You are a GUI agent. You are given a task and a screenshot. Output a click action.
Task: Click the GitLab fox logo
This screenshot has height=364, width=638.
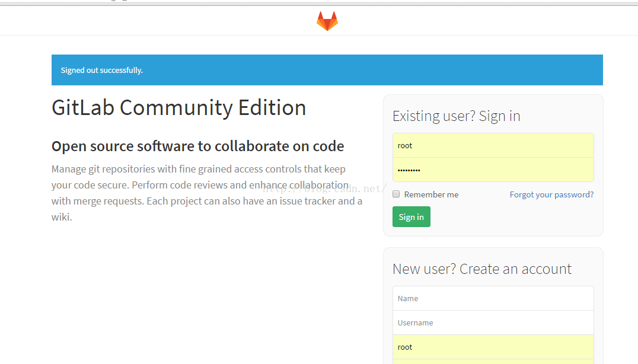[x=327, y=21]
